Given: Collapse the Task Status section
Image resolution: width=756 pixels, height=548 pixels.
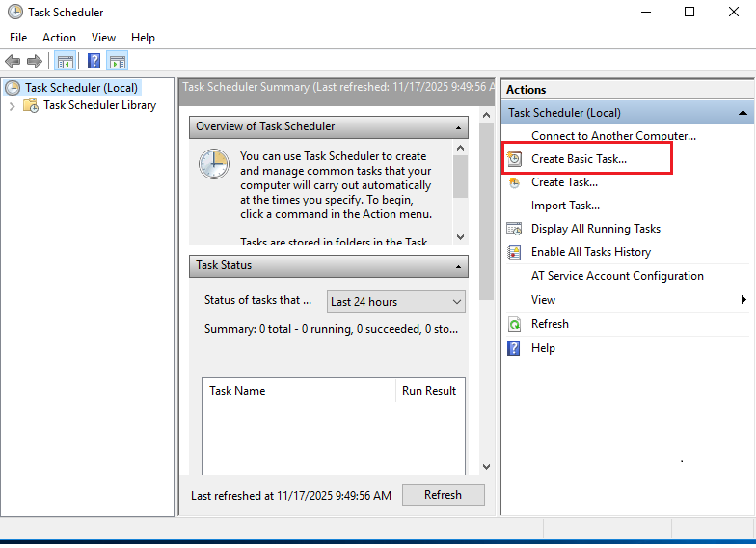Looking at the screenshot, I should (459, 266).
